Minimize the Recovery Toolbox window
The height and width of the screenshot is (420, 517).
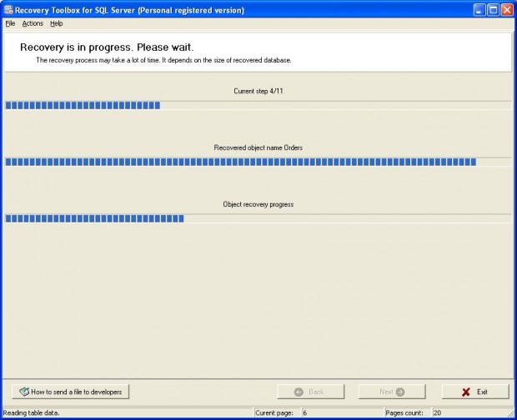pos(479,10)
